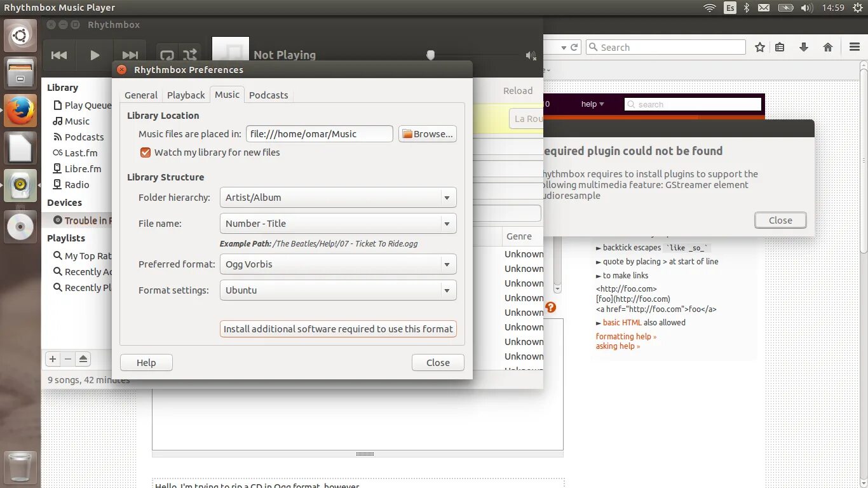Close the Rhythmbox Preferences dialog
This screenshot has height=488, width=868.
point(438,363)
